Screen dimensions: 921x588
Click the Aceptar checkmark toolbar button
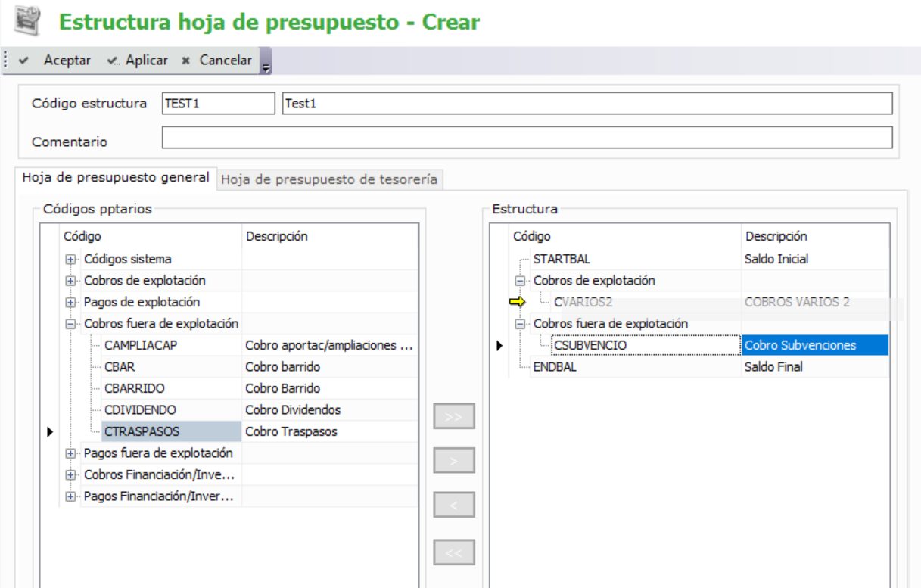click(58, 61)
